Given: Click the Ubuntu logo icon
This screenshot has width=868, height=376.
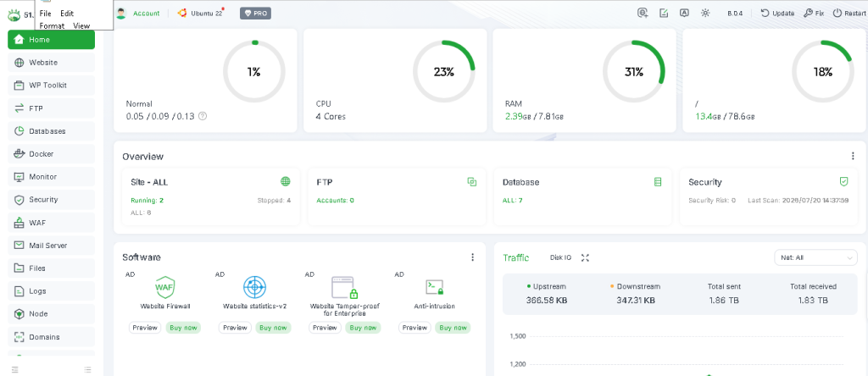Looking at the screenshot, I should [181, 14].
